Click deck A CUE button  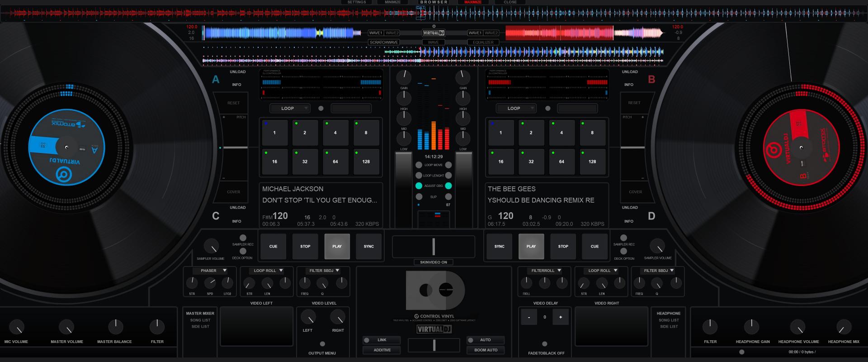[x=273, y=247]
